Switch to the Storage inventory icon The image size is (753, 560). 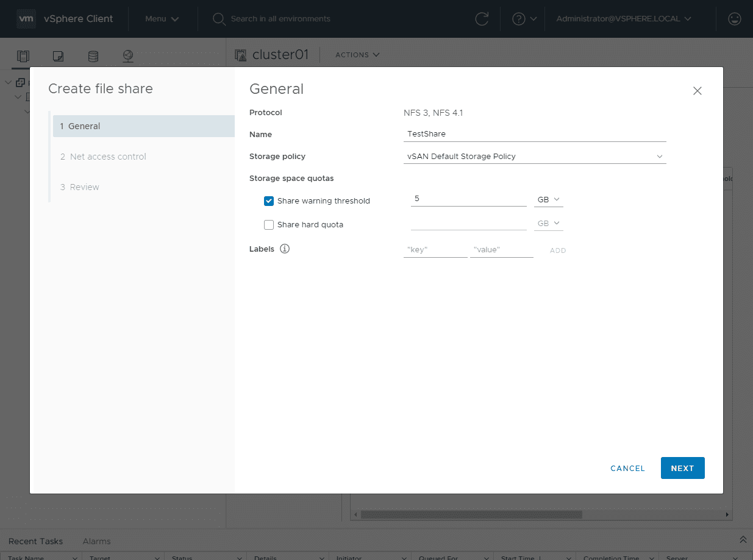pos(93,55)
